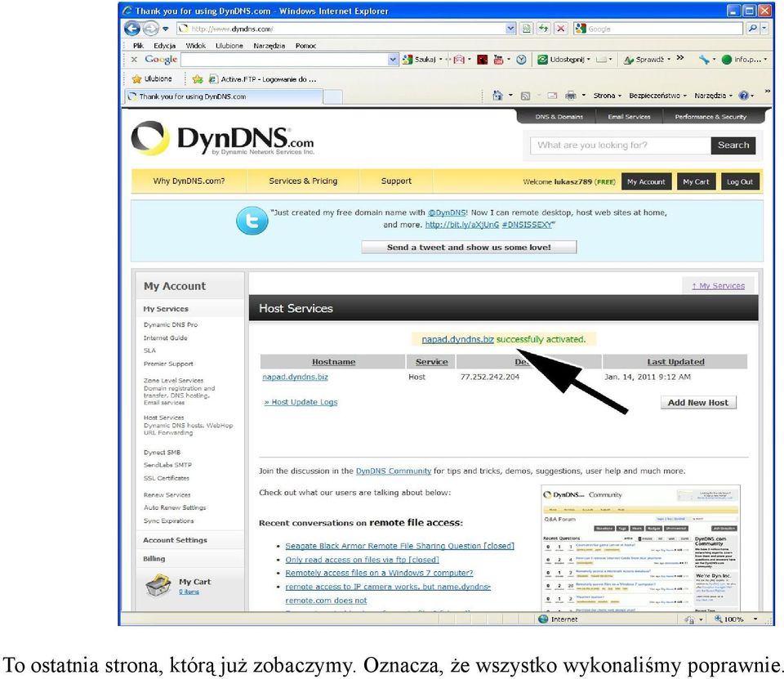Open Why DynDNS.com? navigation item

[189, 181]
